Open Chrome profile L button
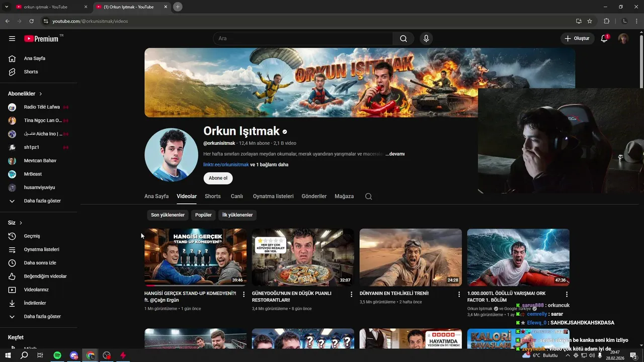 [625, 21]
